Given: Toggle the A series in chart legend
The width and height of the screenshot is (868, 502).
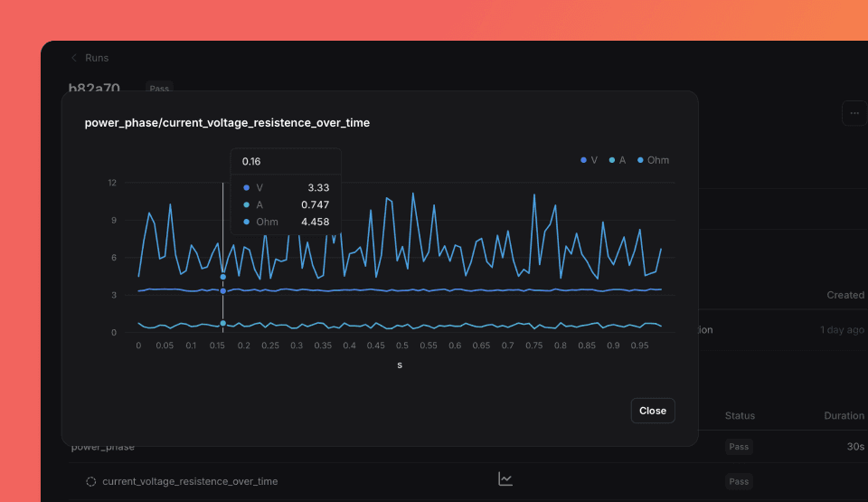Looking at the screenshot, I should (x=622, y=160).
